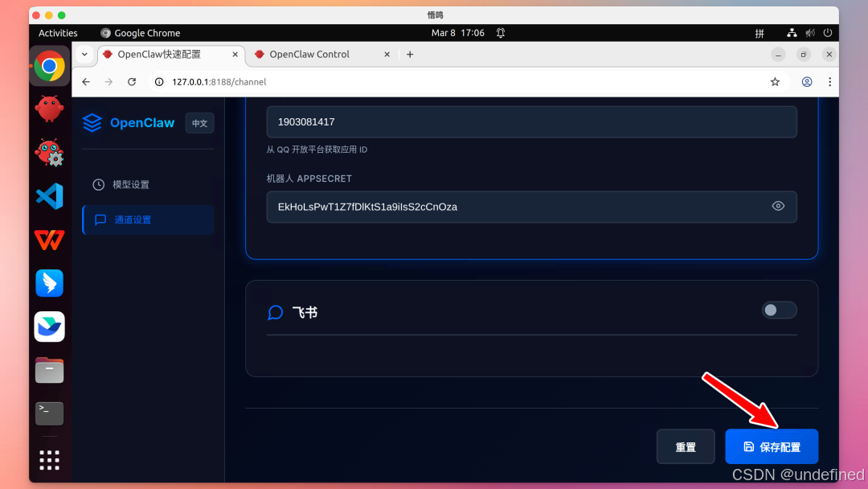868x489 pixels.
Task: Launch the blue DingTalk dock app
Action: pyautogui.click(x=49, y=283)
